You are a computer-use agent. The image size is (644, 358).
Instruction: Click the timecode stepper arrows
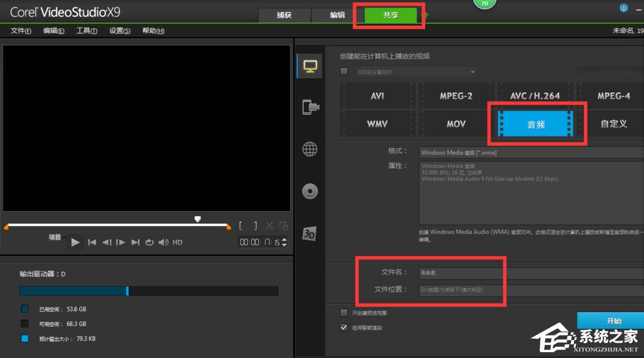284,242
